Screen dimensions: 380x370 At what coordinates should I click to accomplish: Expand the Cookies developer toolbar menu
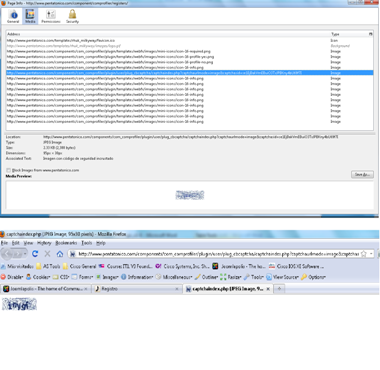pos(38,277)
